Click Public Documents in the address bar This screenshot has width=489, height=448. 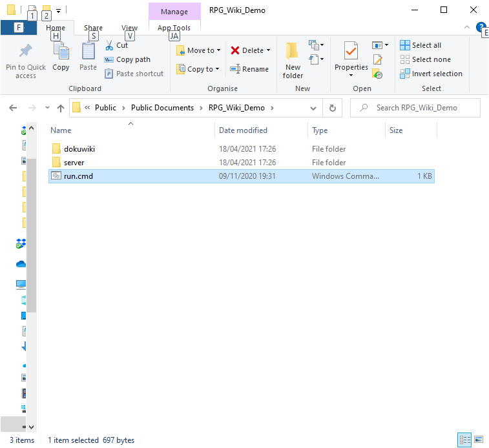pos(162,108)
